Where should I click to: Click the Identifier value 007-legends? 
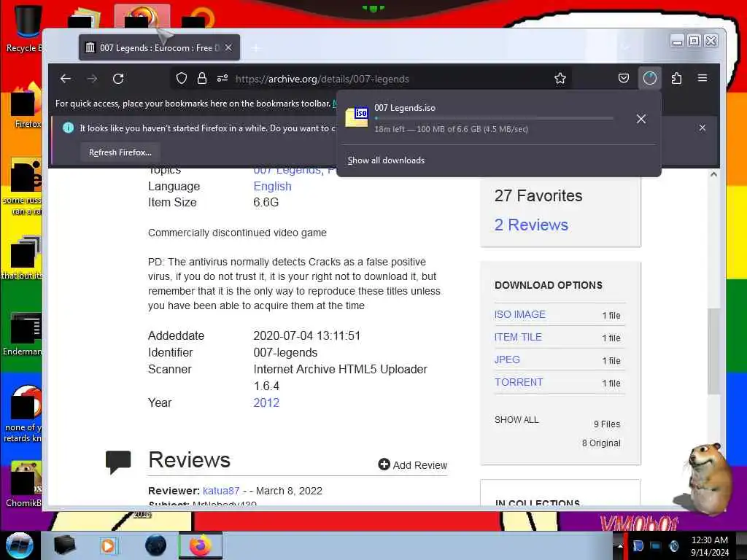coord(285,352)
